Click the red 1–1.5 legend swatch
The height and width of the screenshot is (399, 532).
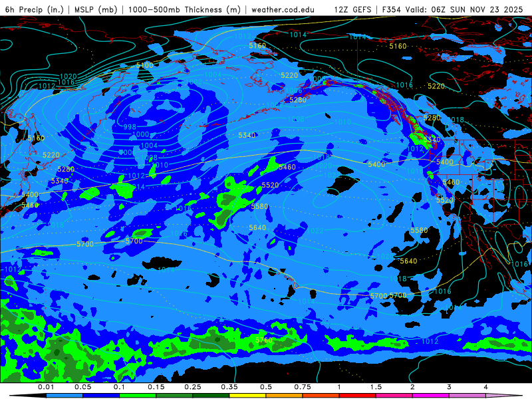pyautogui.click(x=358, y=396)
